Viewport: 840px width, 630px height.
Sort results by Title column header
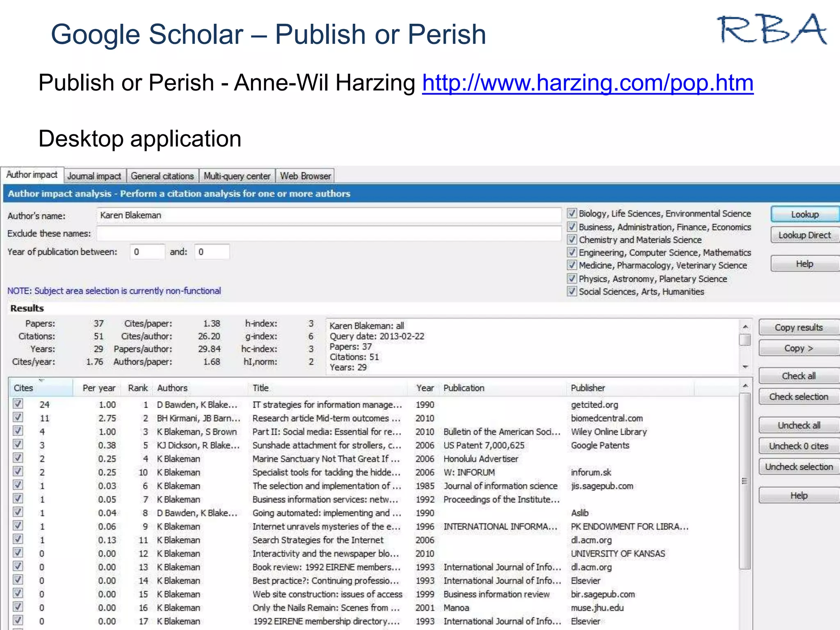pos(328,388)
